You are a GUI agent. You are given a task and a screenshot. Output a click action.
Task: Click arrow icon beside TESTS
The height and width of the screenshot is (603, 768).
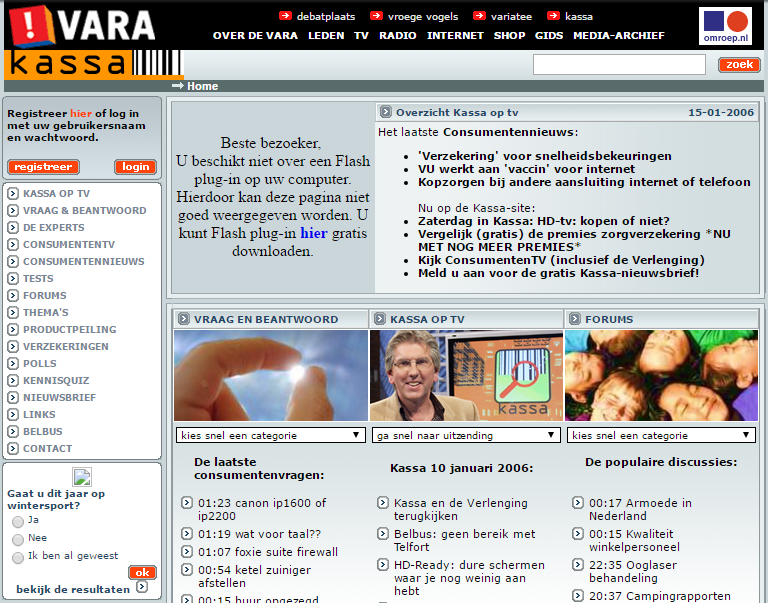13,278
